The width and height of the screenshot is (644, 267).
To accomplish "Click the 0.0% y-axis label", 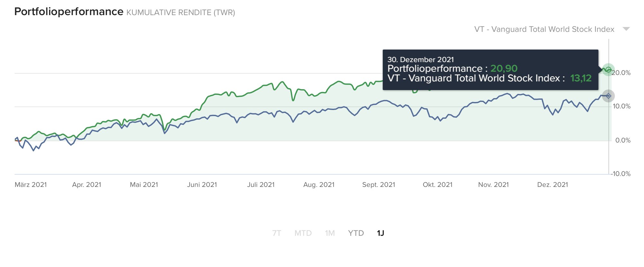I will pos(623,140).
